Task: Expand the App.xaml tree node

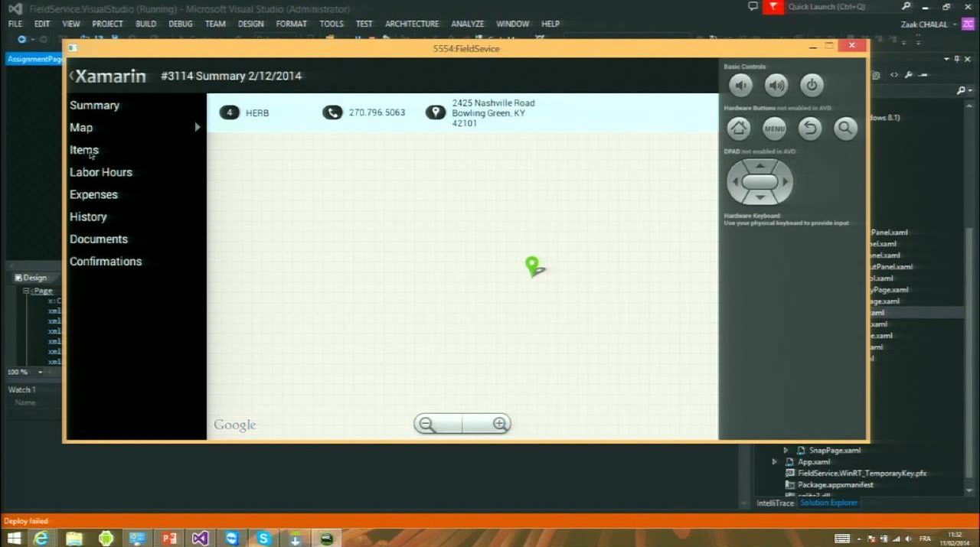Action: 775,462
